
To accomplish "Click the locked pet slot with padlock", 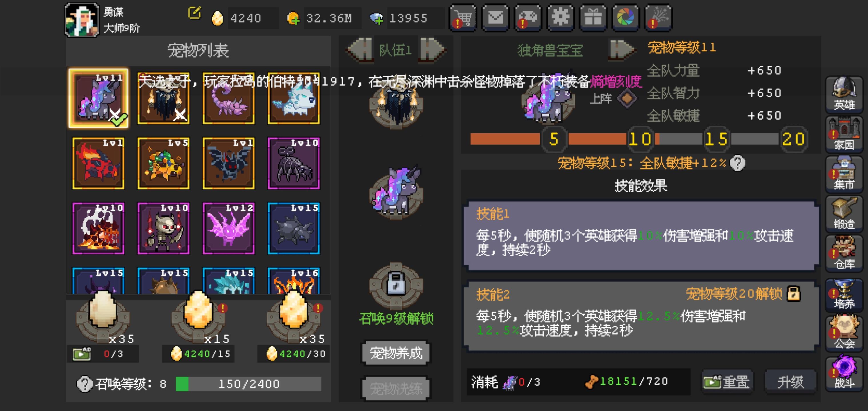I will pyautogui.click(x=396, y=285).
